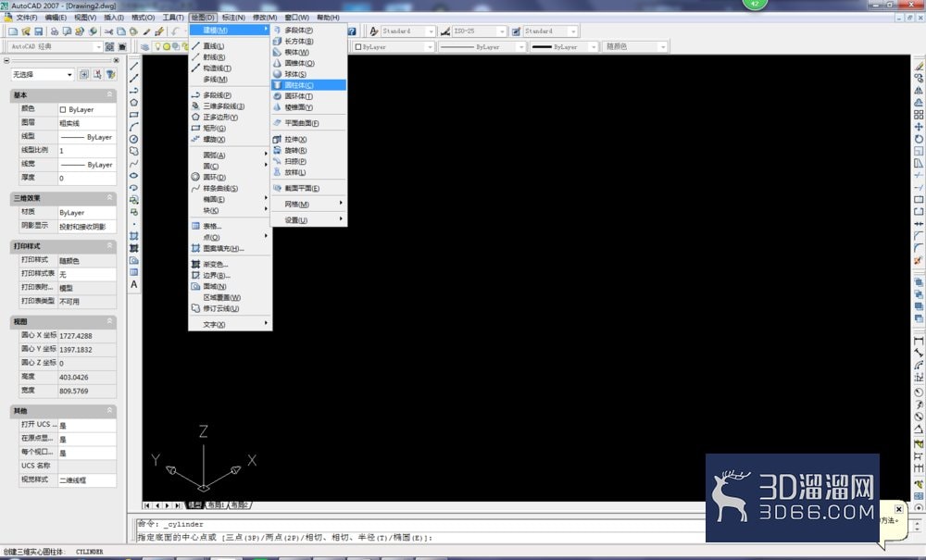Click the Cut scissors icon in toolbar
This screenshot has height=560, width=926.
(x=108, y=31)
